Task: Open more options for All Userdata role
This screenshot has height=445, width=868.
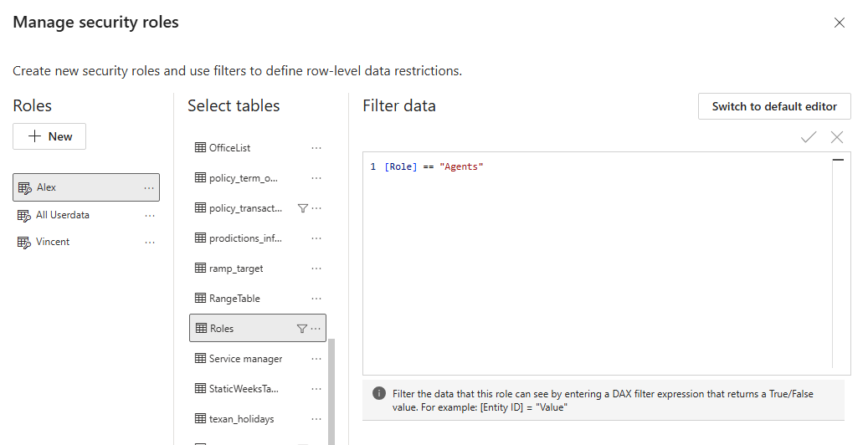Action: click(149, 215)
